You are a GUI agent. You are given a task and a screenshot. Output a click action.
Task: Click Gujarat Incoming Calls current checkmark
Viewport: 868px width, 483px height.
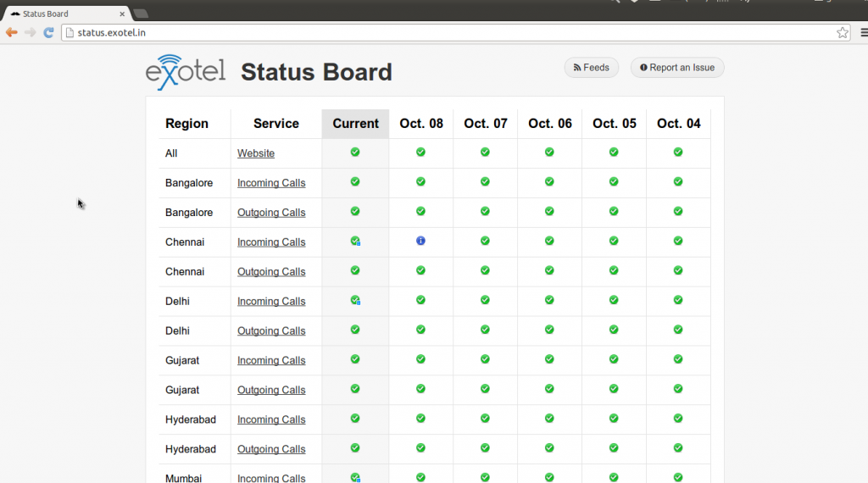click(x=355, y=359)
